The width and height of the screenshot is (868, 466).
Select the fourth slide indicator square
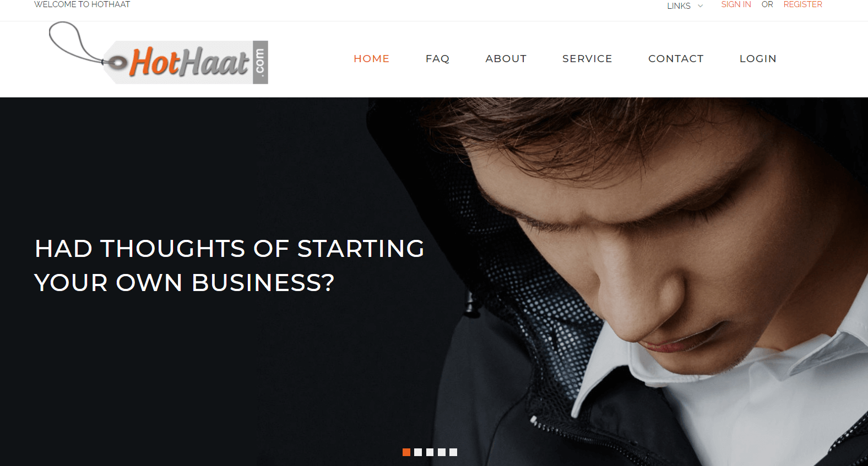442,452
